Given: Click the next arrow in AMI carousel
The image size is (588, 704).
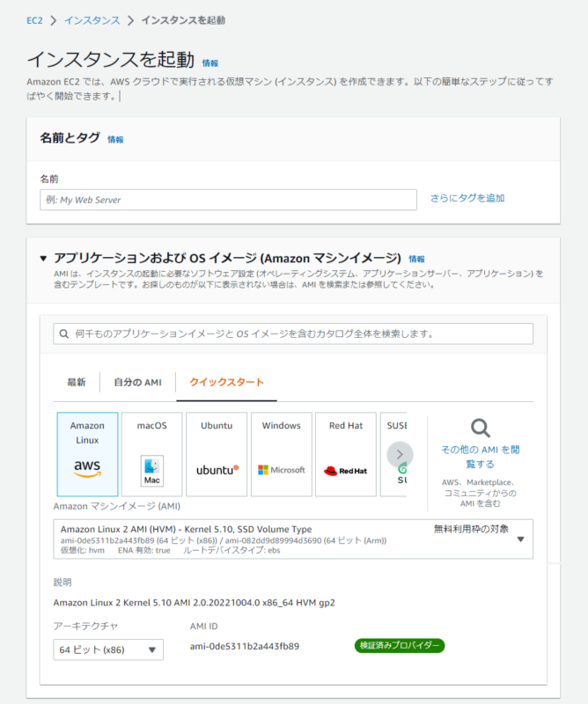Looking at the screenshot, I should (x=400, y=454).
